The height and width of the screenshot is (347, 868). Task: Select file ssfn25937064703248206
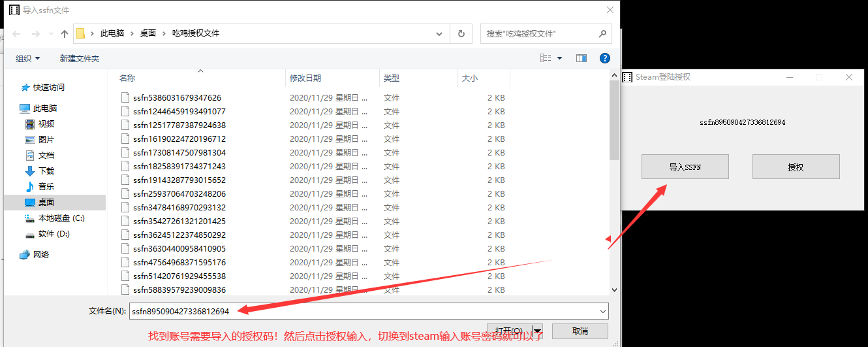click(x=179, y=194)
